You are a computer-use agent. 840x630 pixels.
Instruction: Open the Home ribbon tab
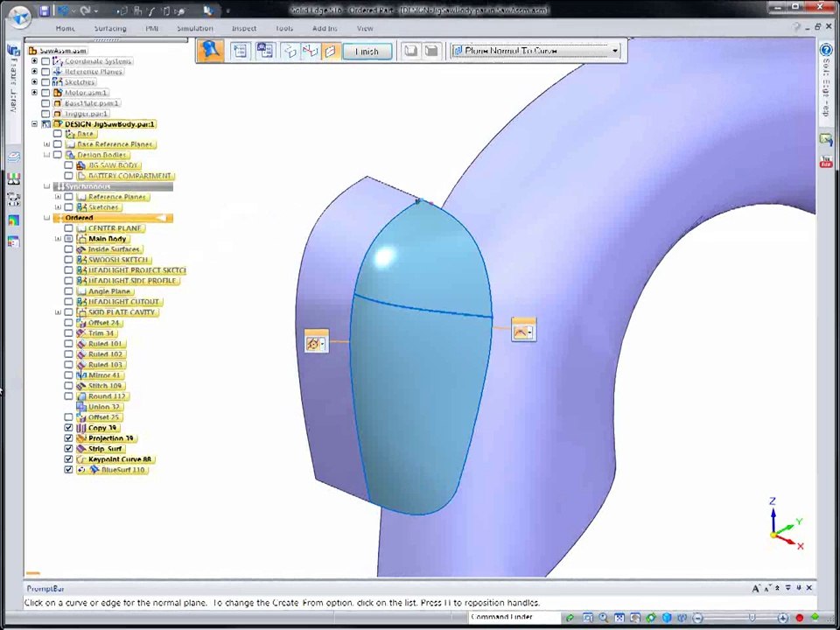[x=66, y=28]
